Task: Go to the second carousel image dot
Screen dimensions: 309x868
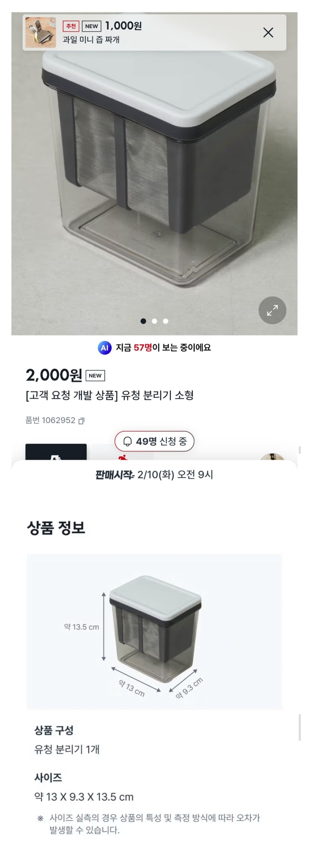Action: [x=154, y=321]
